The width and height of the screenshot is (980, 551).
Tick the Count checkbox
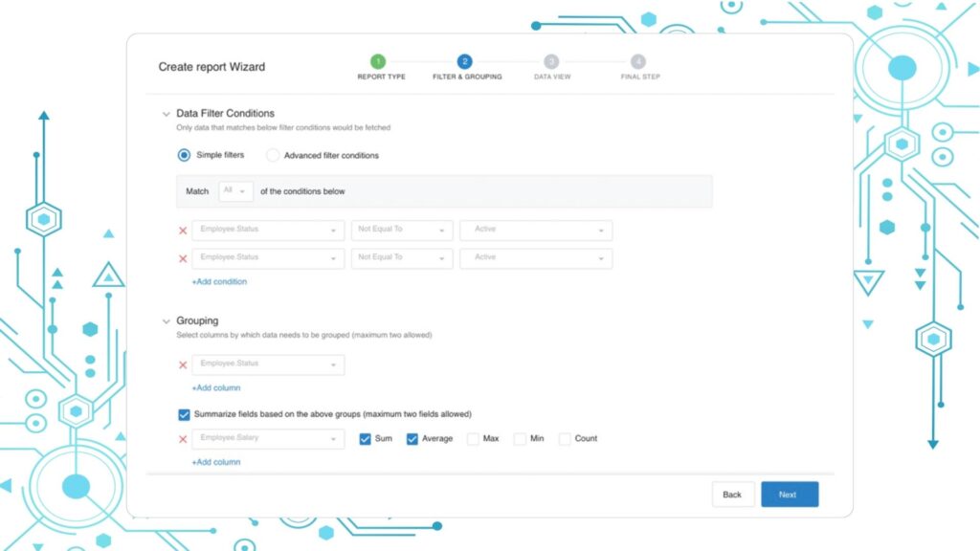point(565,439)
